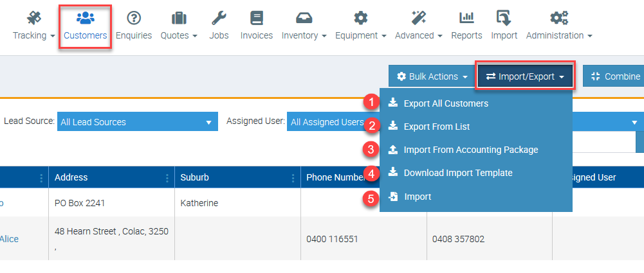Expand the Bulk Actions dropdown

431,76
